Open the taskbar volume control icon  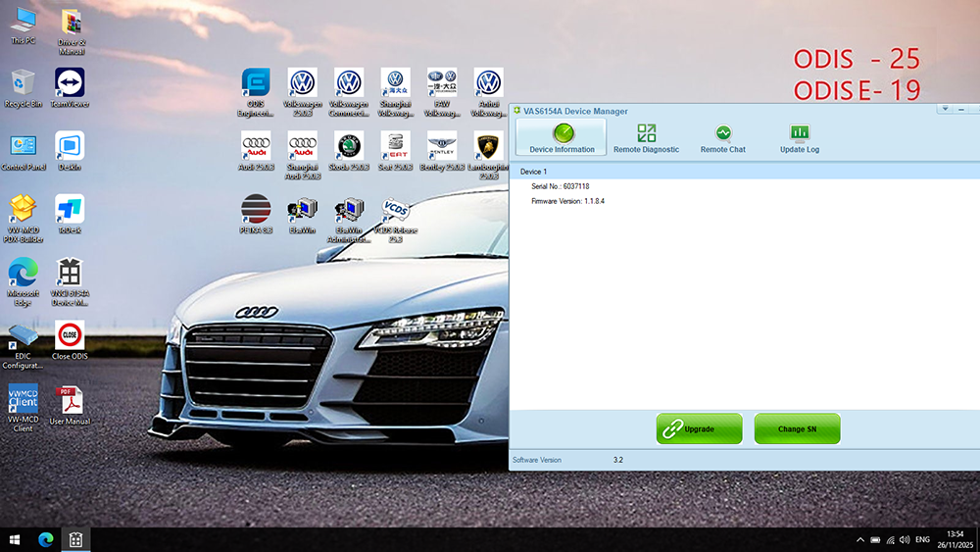point(905,539)
